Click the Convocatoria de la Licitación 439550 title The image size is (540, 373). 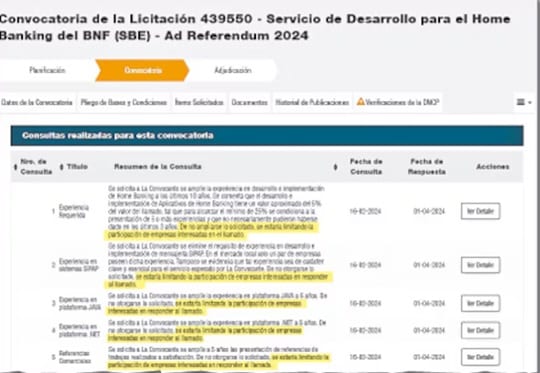coord(255,27)
